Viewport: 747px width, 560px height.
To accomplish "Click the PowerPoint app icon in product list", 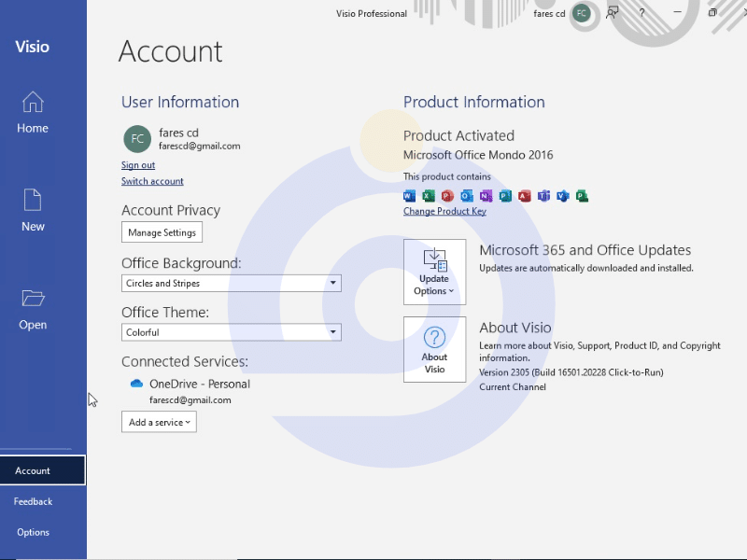I will coord(447,196).
